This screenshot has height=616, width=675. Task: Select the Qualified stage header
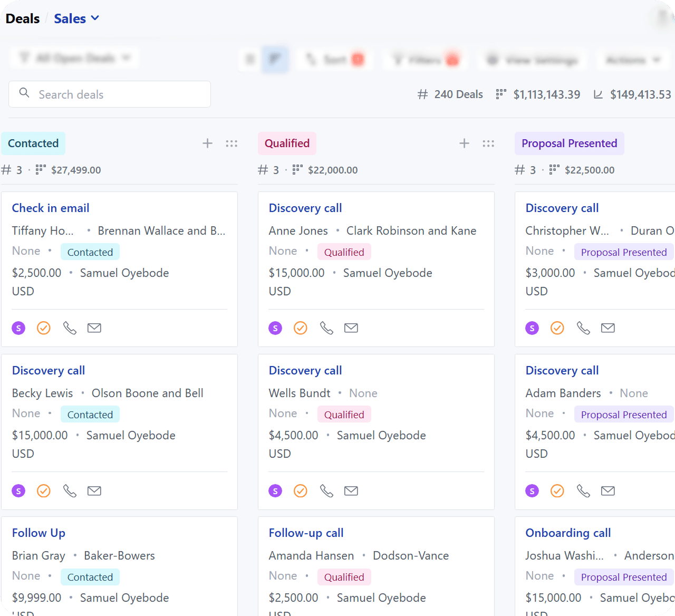coord(287,143)
